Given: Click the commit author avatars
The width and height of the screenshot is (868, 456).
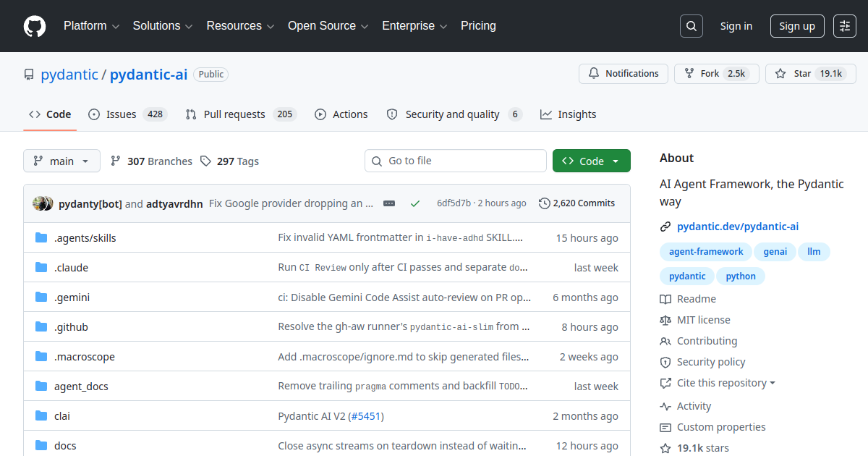Looking at the screenshot, I should (x=43, y=203).
